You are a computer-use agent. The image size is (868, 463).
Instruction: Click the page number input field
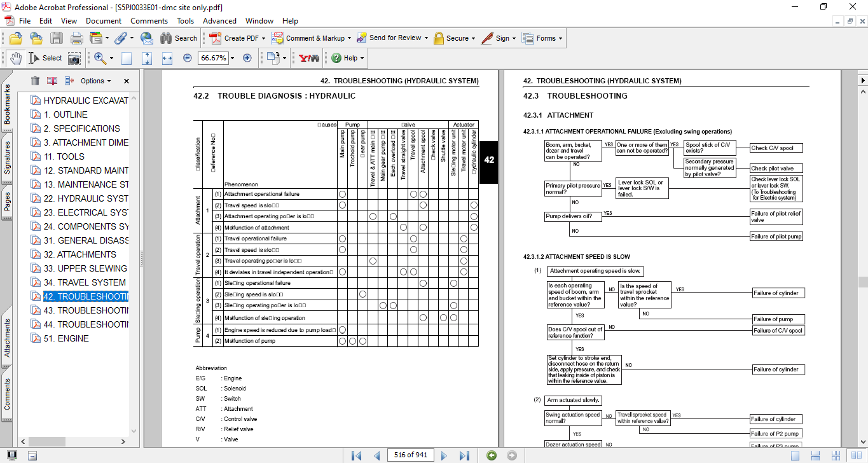[x=410, y=455]
